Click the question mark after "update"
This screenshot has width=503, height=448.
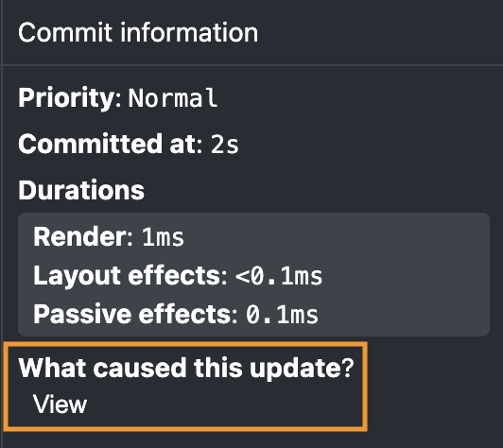[x=348, y=368]
